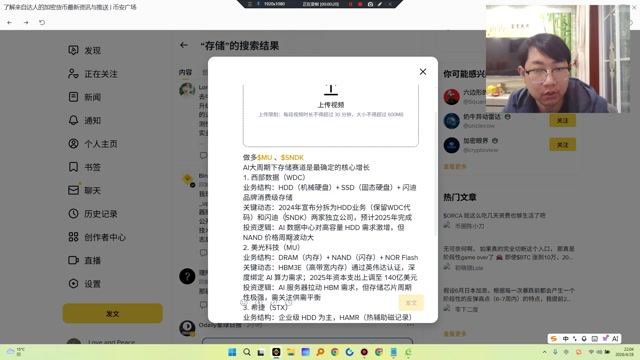Click the AI button in the input method toolbar
640x360 pixels.
pyautogui.click(x=615, y=339)
